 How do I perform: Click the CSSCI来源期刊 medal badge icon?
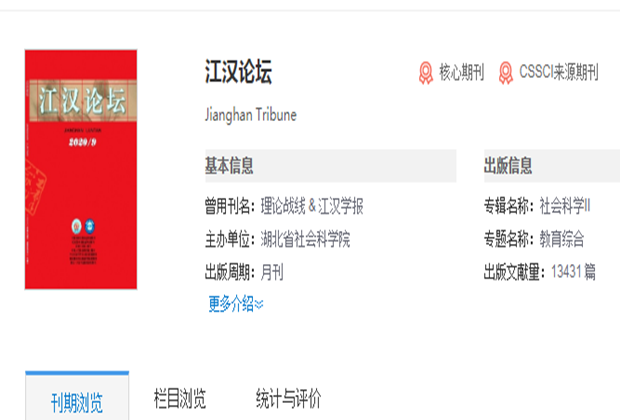pos(506,73)
